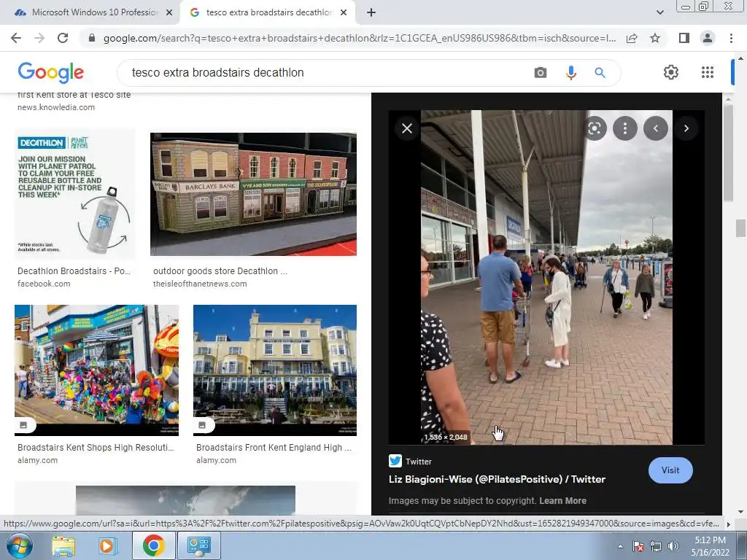Open new browser tab with plus
The width and height of the screenshot is (747, 560).
[x=371, y=13]
